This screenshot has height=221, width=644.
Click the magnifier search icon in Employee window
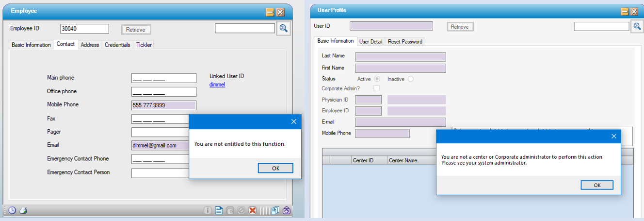(284, 29)
